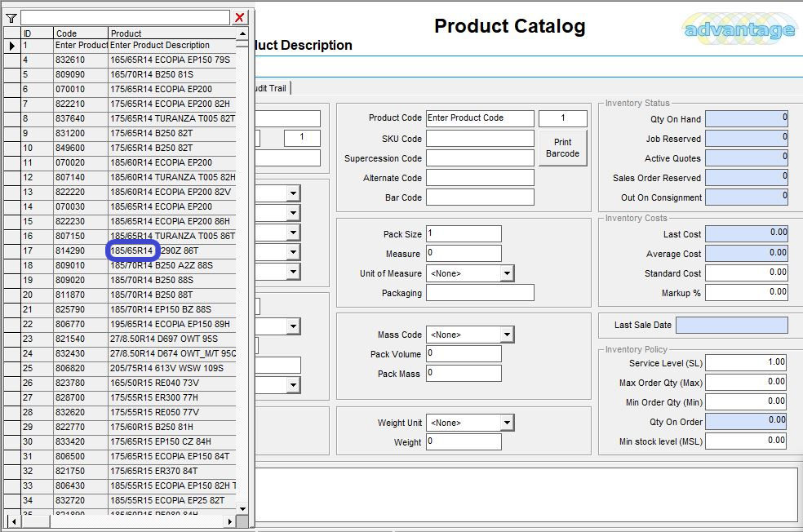Click the list scroll-down arrow
This screenshot has width=803, height=532.
(242, 509)
